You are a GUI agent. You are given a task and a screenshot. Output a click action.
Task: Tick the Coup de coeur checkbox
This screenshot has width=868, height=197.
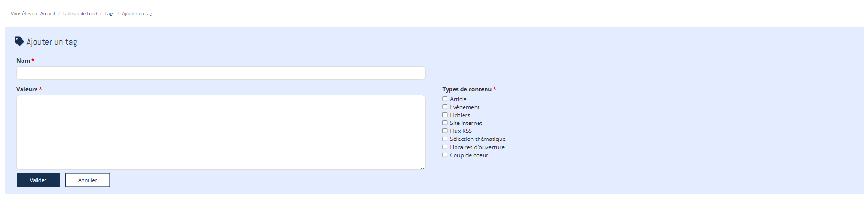coord(445,155)
